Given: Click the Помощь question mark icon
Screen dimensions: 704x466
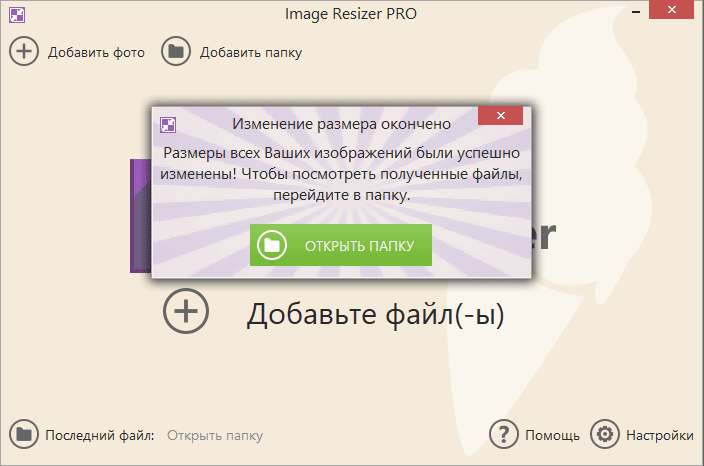Looking at the screenshot, I should [504, 434].
